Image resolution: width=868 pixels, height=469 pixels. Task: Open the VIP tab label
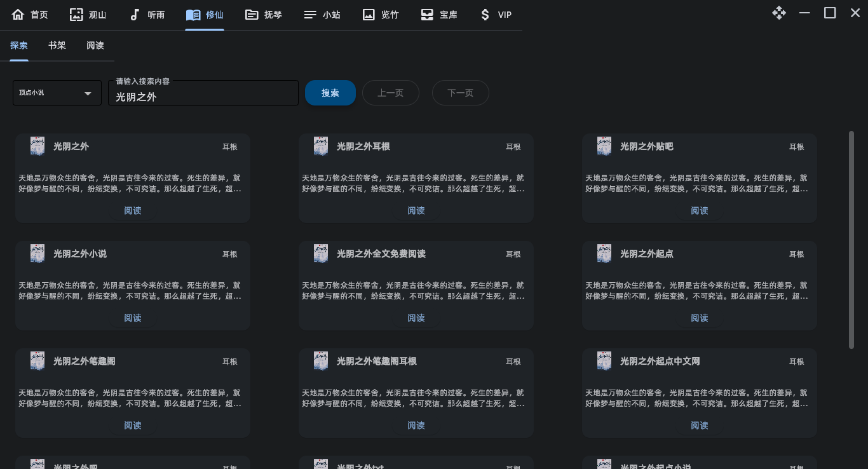pos(505,15)
